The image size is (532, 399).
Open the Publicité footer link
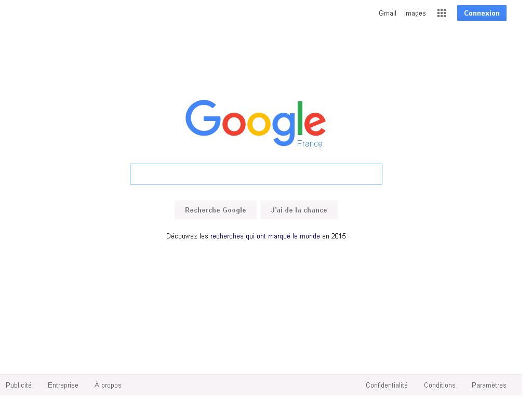19,385
